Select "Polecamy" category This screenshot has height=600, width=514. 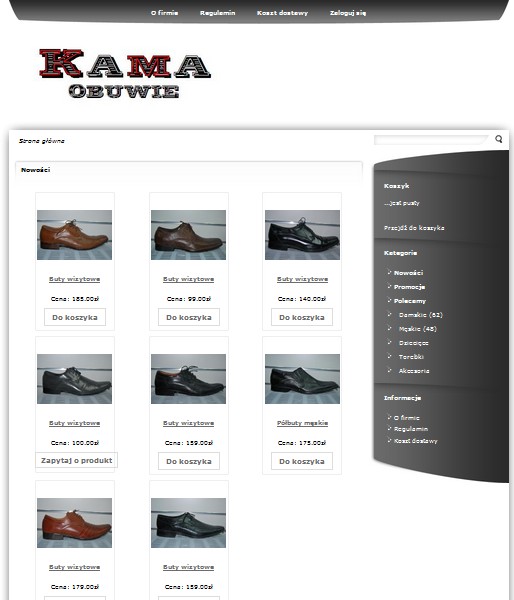(x=410, y=301)
